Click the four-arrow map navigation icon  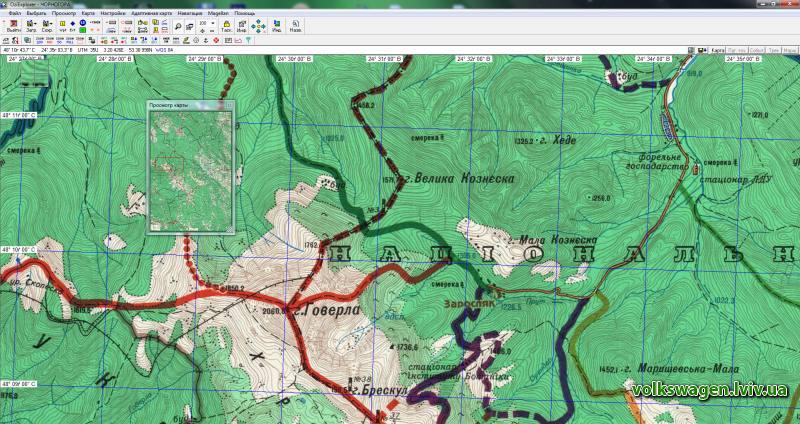point(259,27)
